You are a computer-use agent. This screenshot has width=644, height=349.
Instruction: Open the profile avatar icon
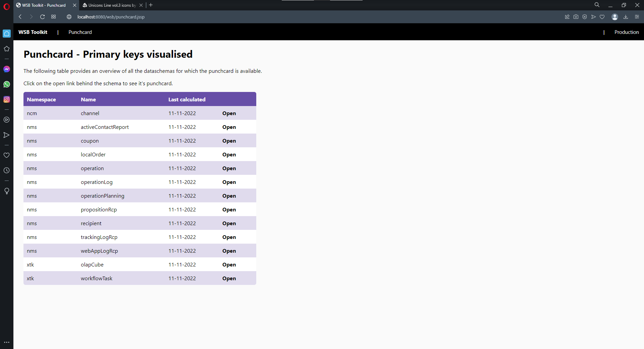(x=615, y=17)
